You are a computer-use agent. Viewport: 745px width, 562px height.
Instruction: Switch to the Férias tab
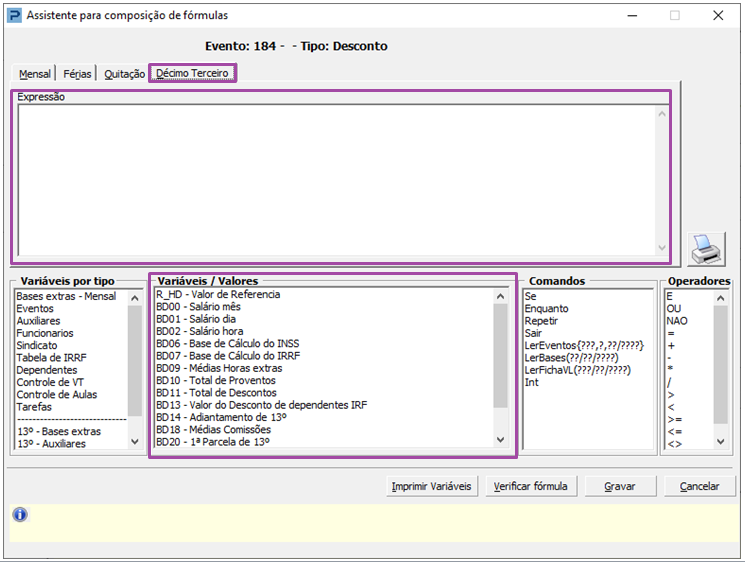click(77, 74)
